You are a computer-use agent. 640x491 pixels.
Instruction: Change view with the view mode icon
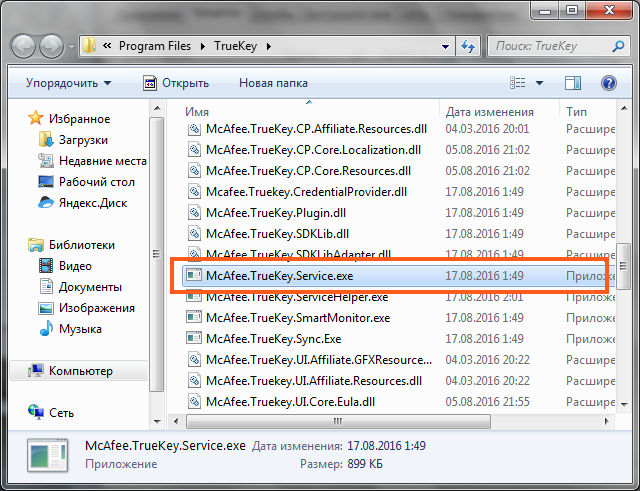pyautogui.click(x=518, y=83)
